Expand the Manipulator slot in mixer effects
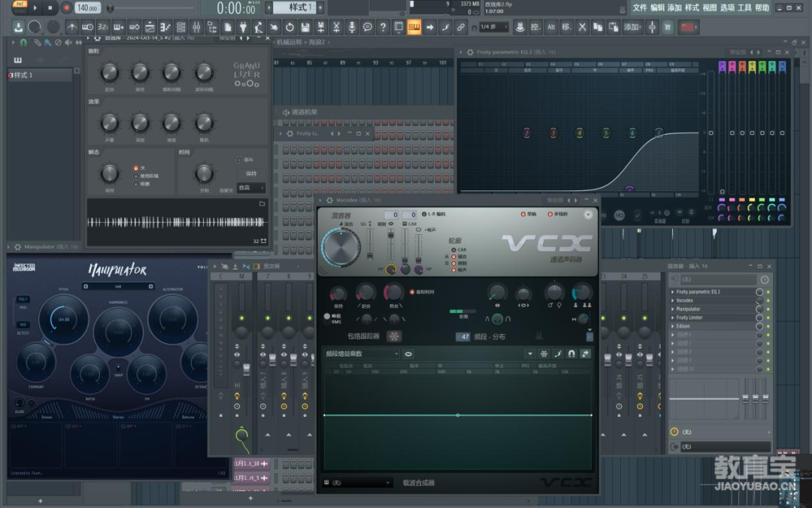Screen dimensions: 812x508 point(673,309)
